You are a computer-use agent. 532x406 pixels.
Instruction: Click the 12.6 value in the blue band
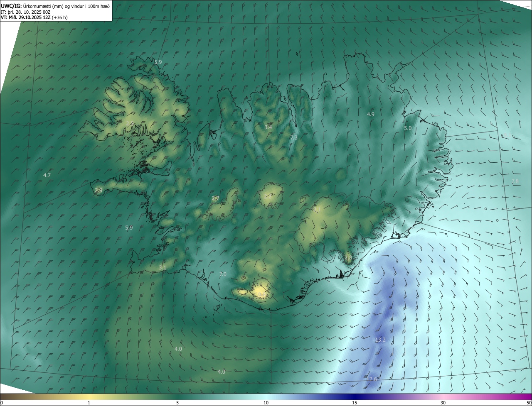coord(372,379)
